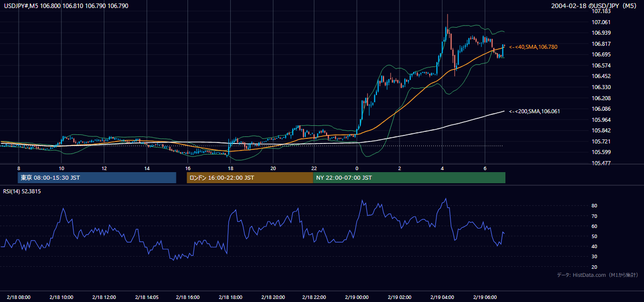
Task: Click price axis value 106.330
Action: [x=601, y=87]
